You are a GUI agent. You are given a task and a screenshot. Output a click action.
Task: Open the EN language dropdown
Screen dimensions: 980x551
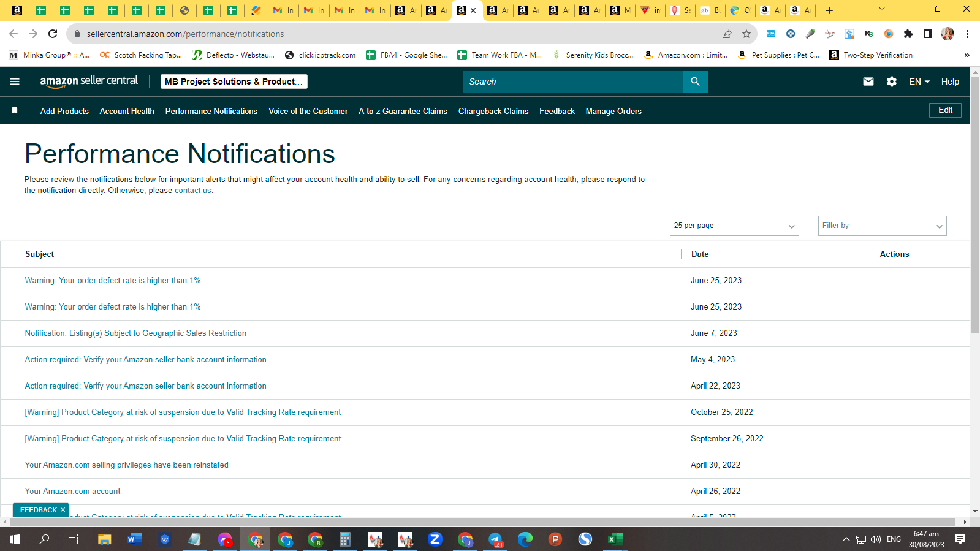[x=919, y=82]
